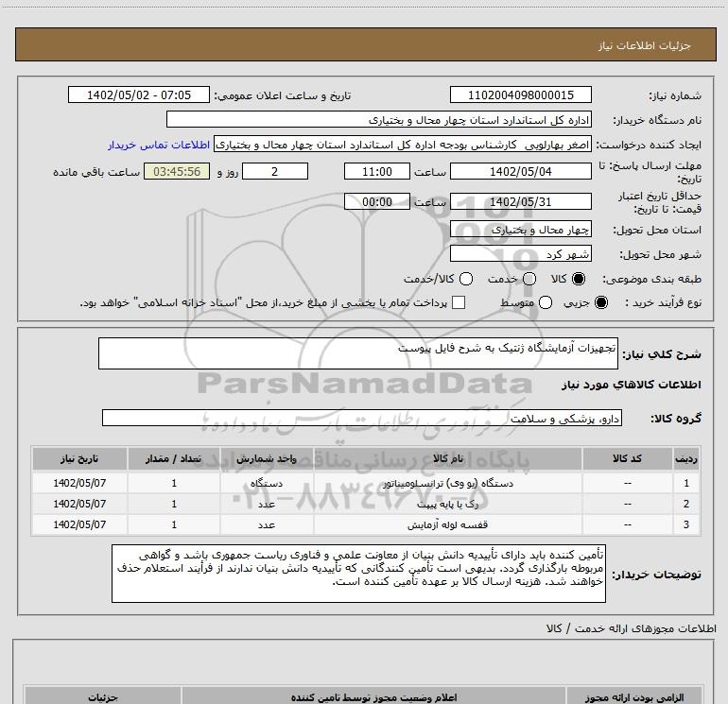The height and width of the screenshot is (704, 728).
Task: Click the validity time field 00:00
Action: 377,201
